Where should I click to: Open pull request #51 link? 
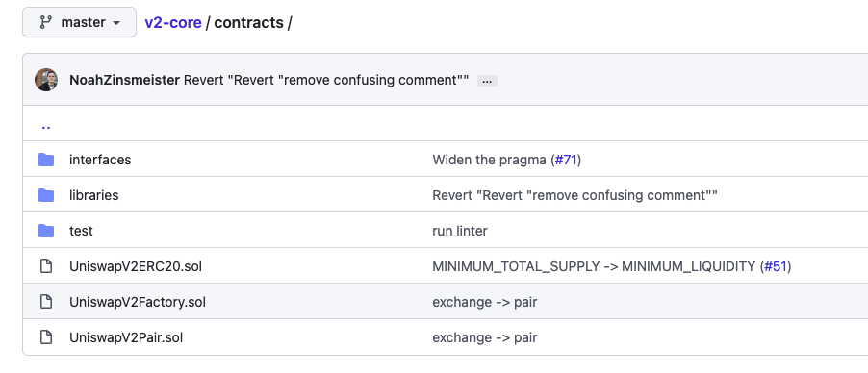tap(776, 266)
